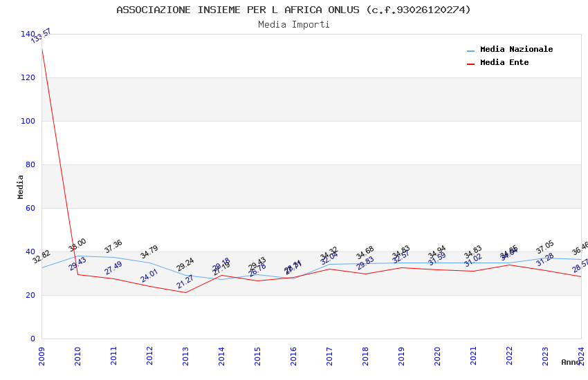Click the 38.00 data label
This screenshot has width=588, height=380.
coord(77,245)
